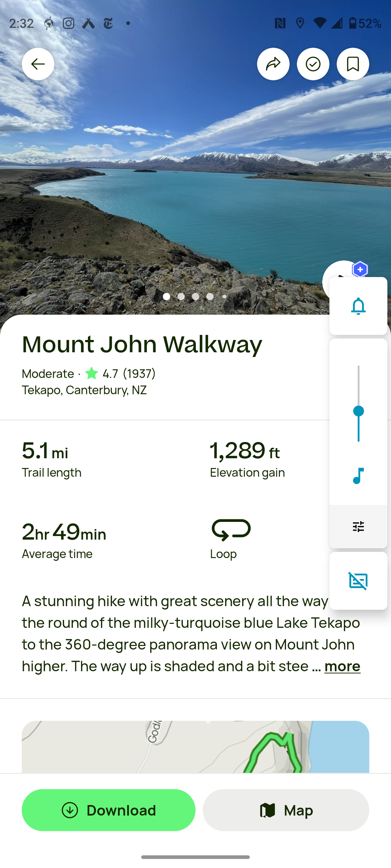Jump to the fourth photo indicator dot

210,297
